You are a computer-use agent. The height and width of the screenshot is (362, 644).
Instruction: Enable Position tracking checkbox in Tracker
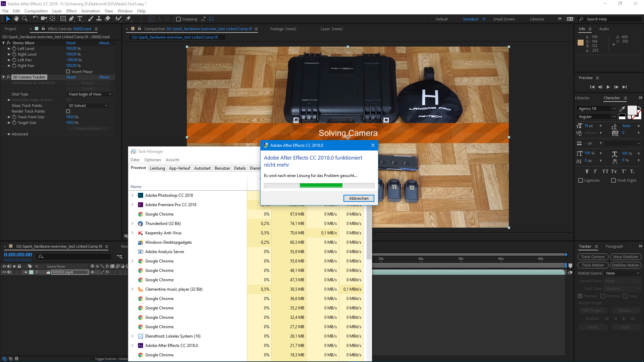pyautogui.click(x=580, y=296)
